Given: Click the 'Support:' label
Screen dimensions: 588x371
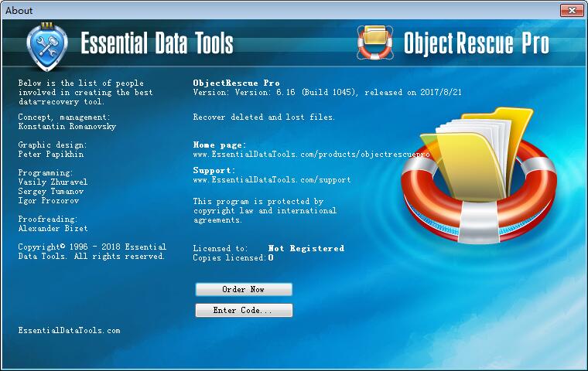Looking at the screenshot, I should coord(214,171).
